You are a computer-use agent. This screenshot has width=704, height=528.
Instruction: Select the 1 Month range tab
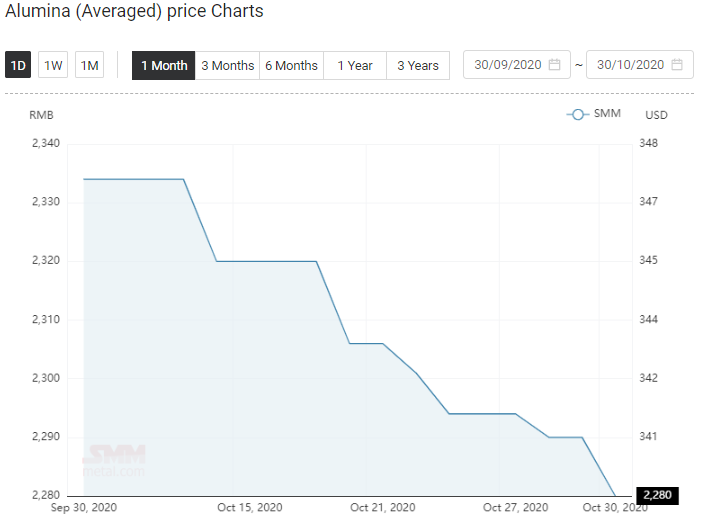164,66
